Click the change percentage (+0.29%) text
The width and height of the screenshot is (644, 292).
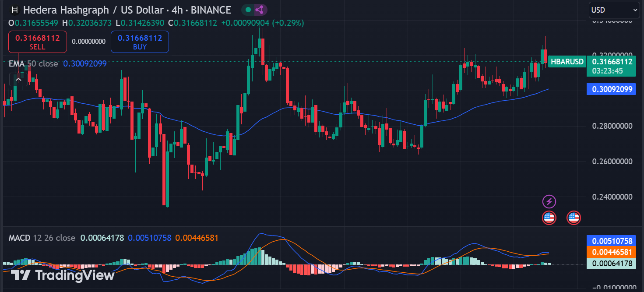tap(288, 23)
